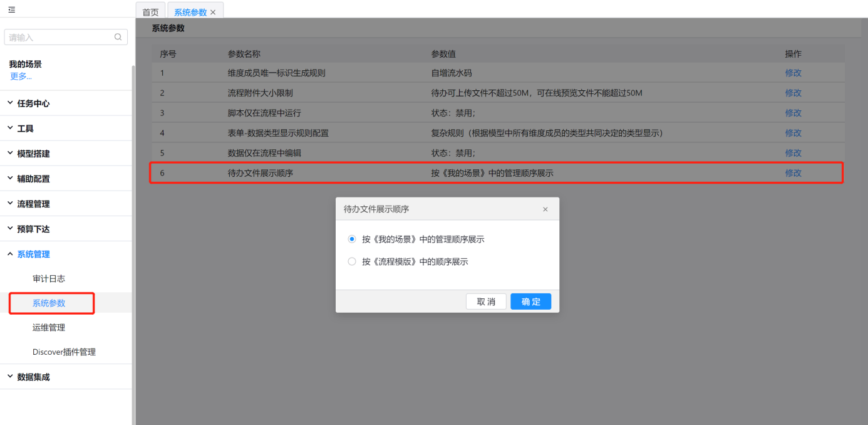Close the 系统参数 tab using its X
The image size is (868, 425).
click(213, 13)
